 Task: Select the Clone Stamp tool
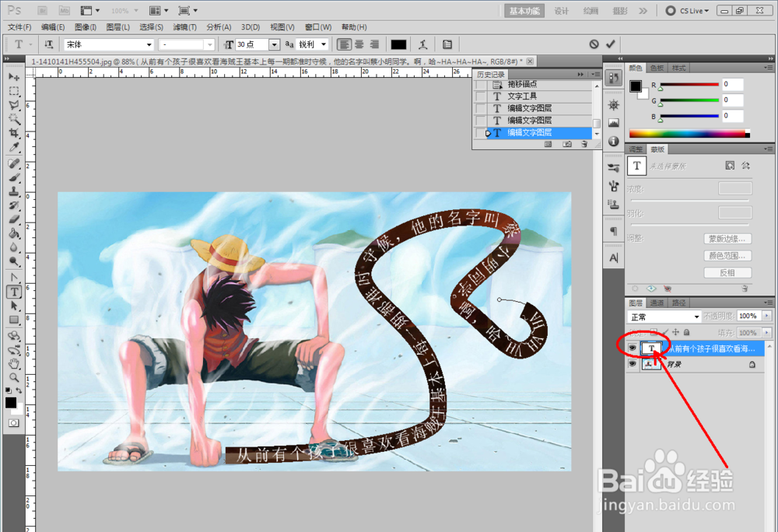14,191
